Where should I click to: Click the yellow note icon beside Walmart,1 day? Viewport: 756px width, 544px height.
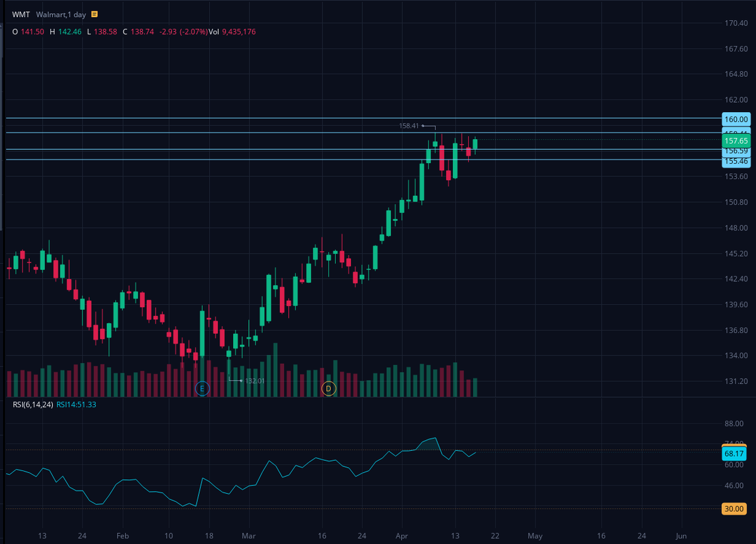94,14
